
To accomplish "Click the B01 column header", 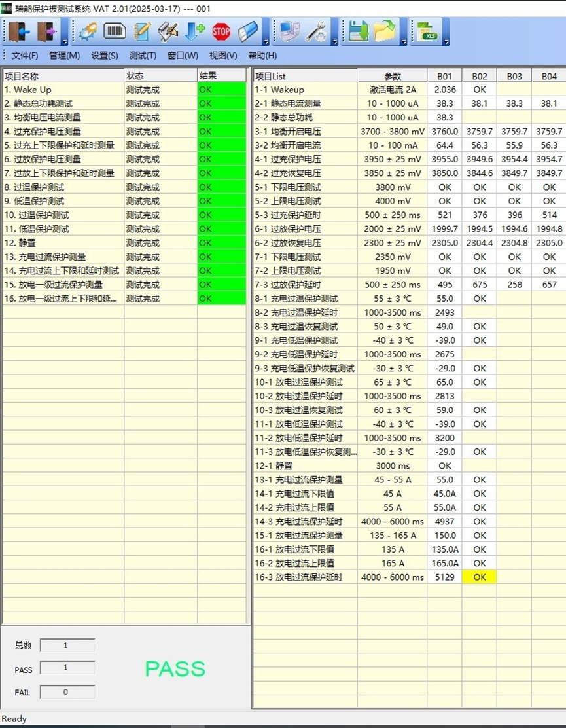I will pyautogui.click(x=444, y=76).
